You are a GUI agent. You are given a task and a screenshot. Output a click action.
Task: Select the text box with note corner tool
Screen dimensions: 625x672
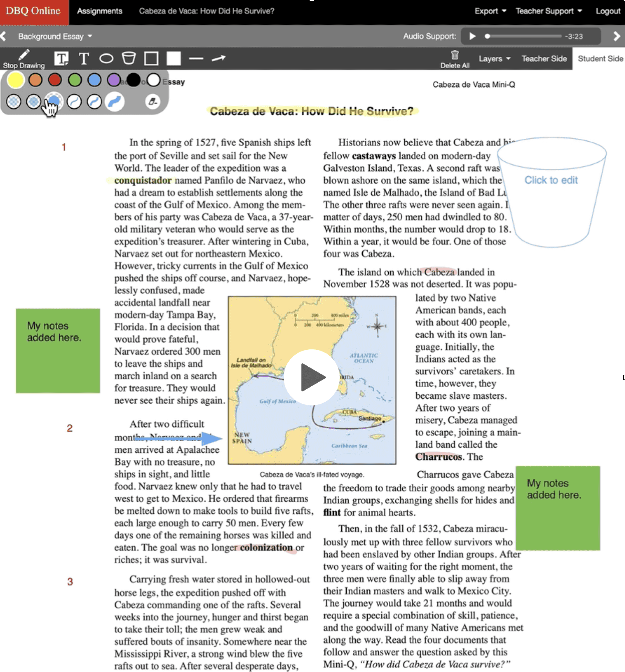(62, 59)
